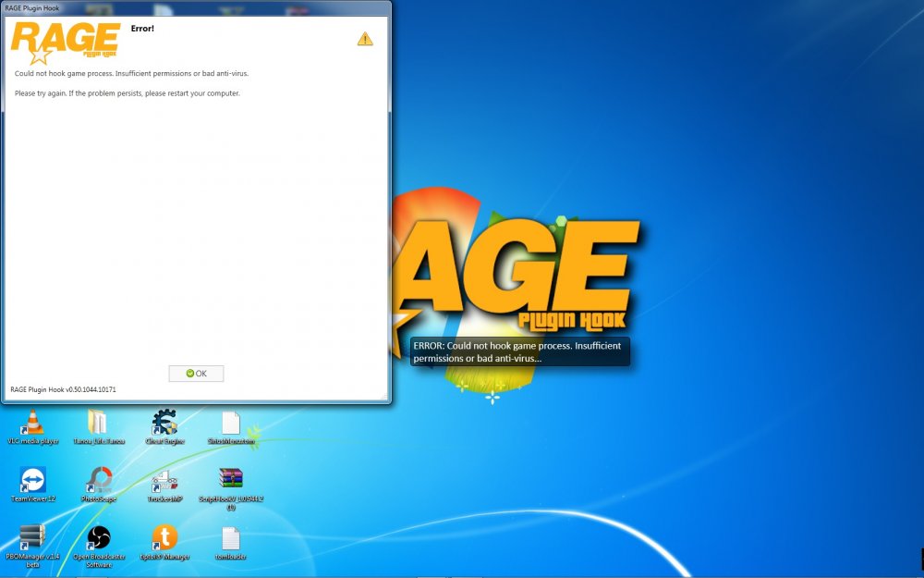924x578 pixels.
Task: Open PhotoScape desktop shortcut
Action: pos(99,485)
